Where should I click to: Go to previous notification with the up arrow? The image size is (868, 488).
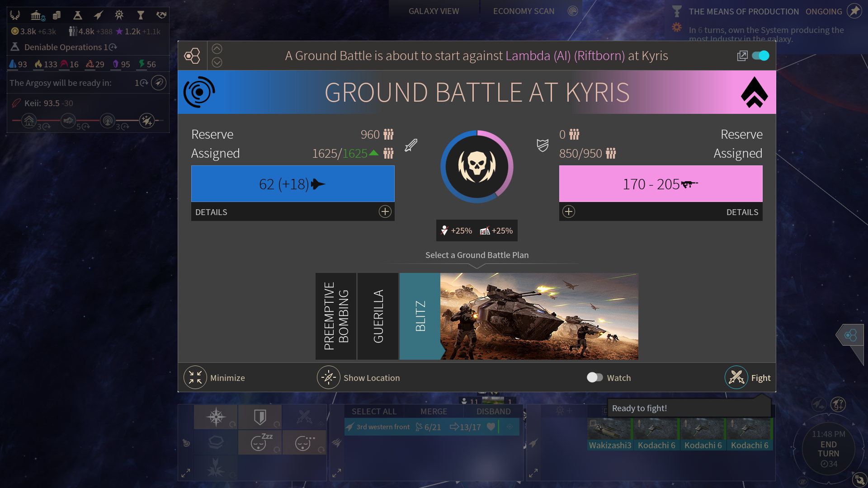tap(217, 49)
